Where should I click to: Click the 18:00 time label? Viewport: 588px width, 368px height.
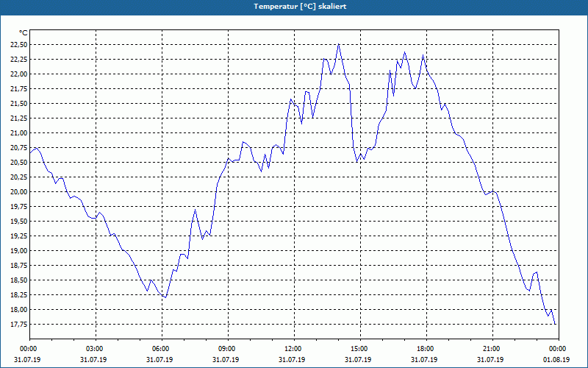(424, 349)
